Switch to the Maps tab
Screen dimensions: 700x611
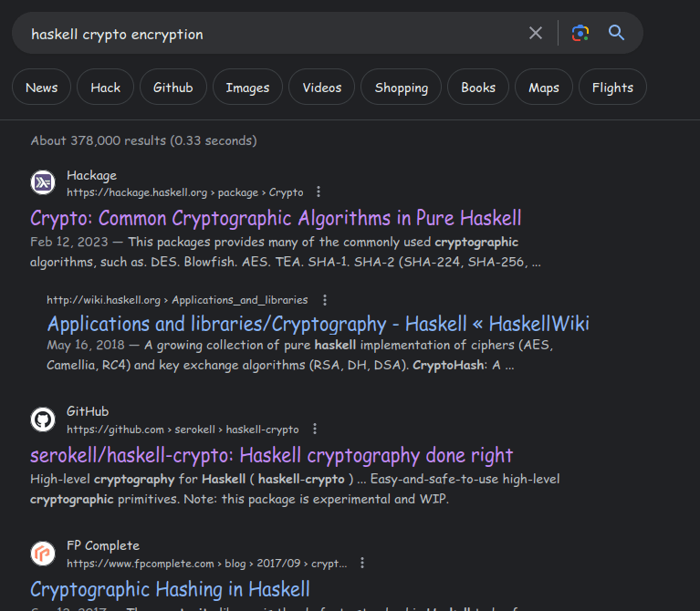[x=544, y=87]
